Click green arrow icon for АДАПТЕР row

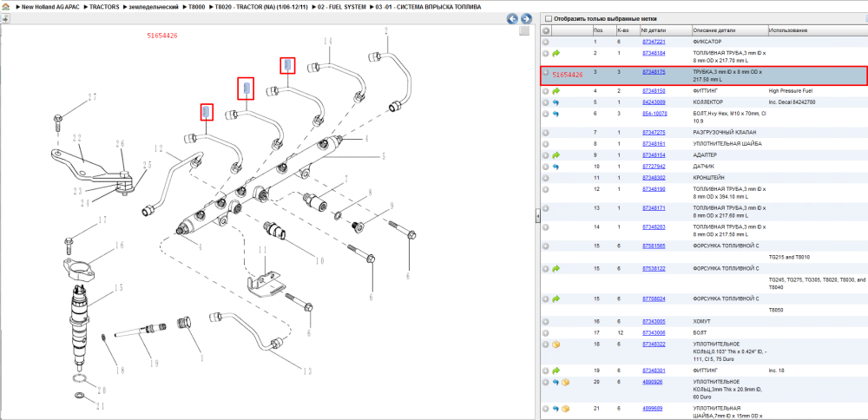click(x=556, y=155)
